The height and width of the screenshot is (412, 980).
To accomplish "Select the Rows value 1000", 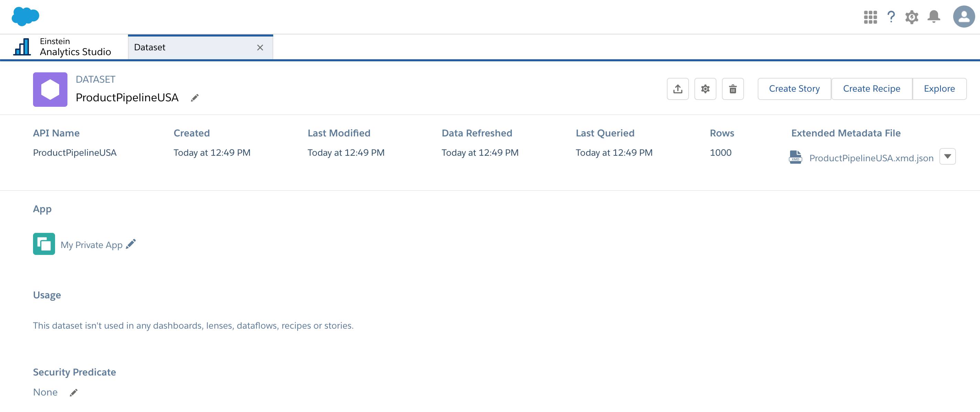I will pos(720,153).
